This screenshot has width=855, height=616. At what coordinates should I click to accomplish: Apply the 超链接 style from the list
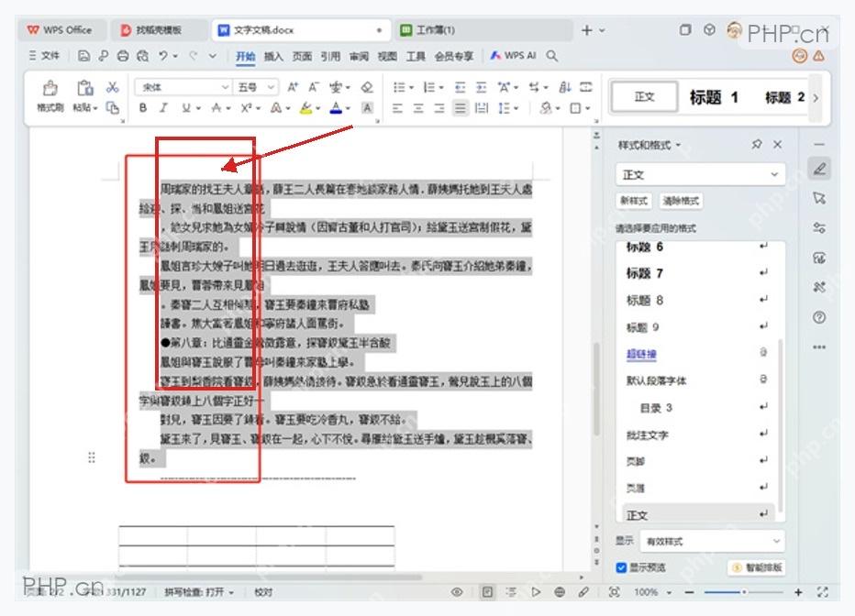pos(641,355)
